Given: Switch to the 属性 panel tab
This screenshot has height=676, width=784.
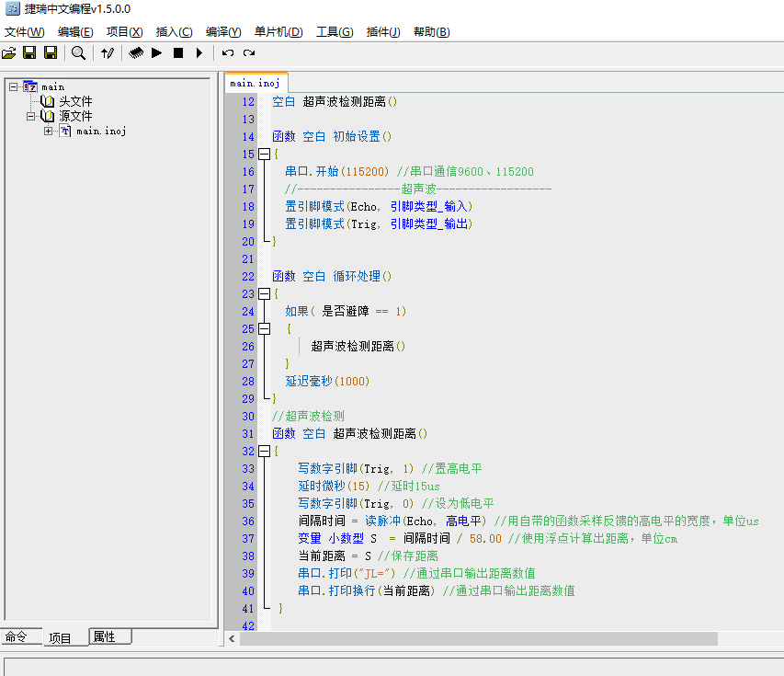Looking at the screenshot, I should click(x=105, y=636).
